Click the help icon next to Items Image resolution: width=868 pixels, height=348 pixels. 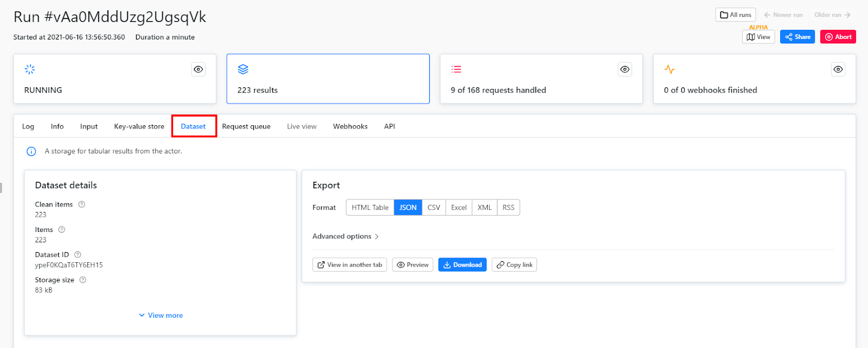click(62, 229)
